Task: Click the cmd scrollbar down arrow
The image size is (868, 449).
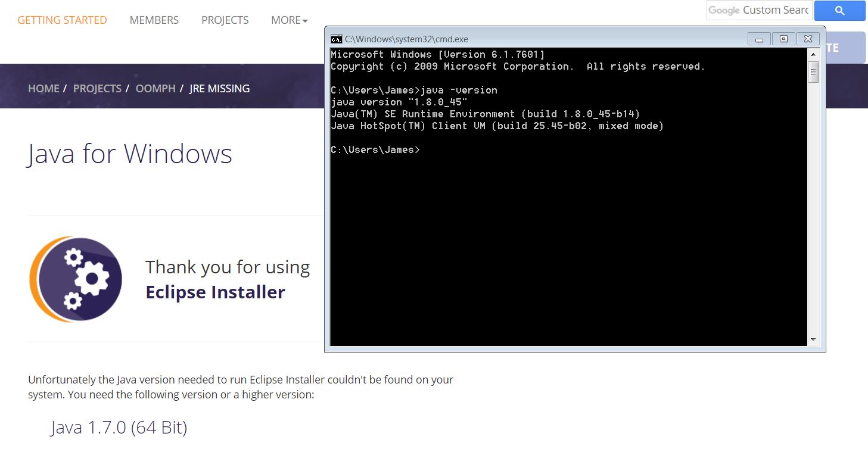Action: tap(814, 339)
